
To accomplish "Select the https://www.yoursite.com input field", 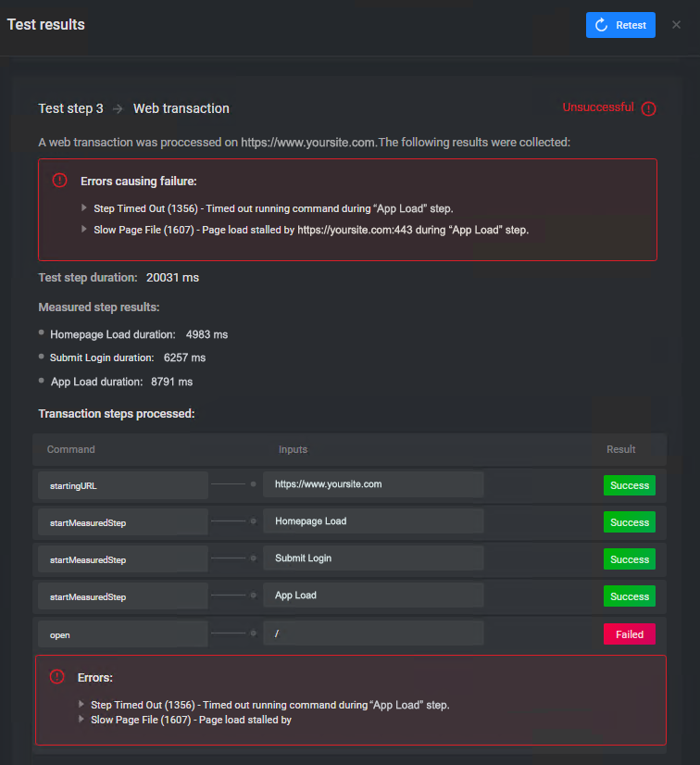I will 373,484.
